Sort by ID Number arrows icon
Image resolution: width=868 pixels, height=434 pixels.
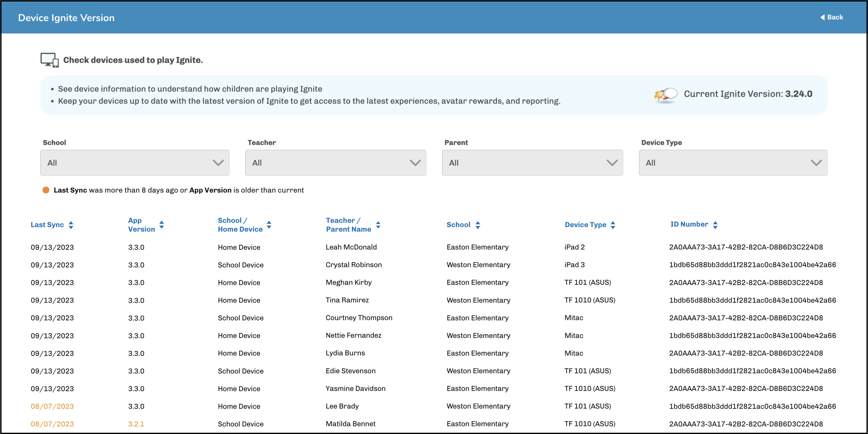coord(715,225)
